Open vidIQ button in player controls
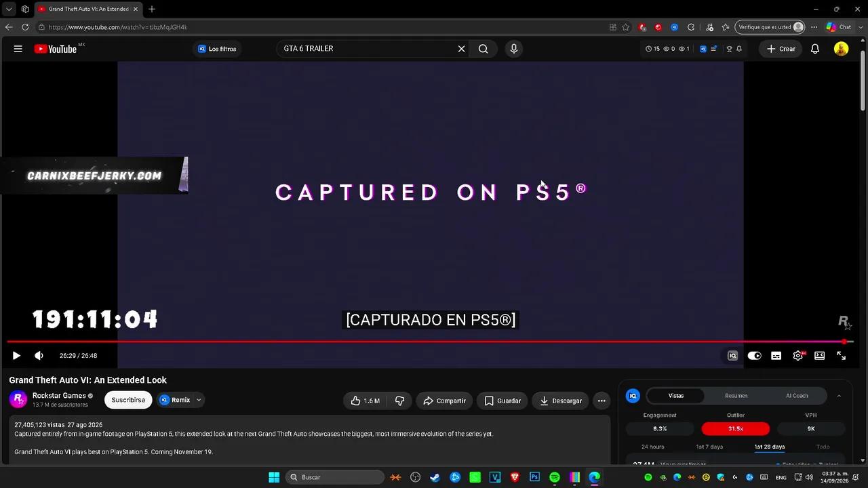Viewport: 868px width, 488px height. pos(732,355)
